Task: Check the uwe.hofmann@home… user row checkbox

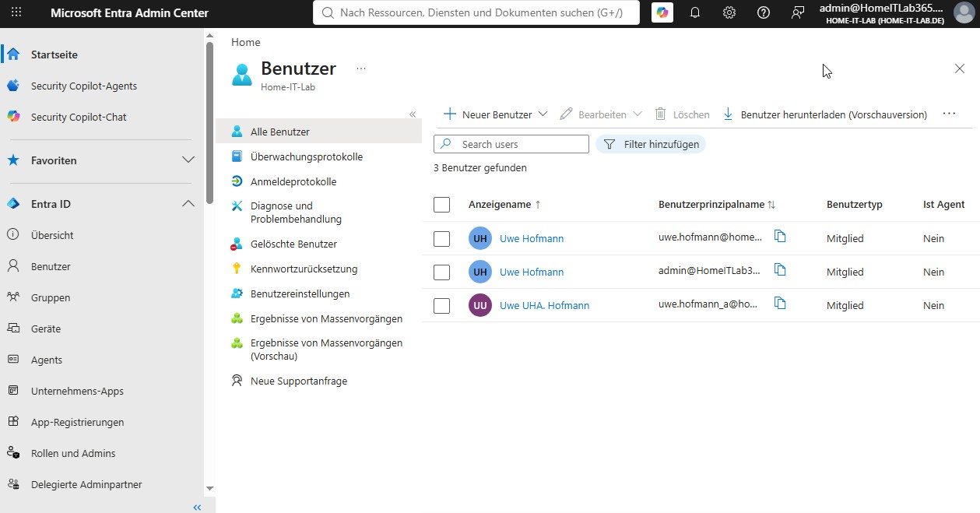Action: point(442,238)
